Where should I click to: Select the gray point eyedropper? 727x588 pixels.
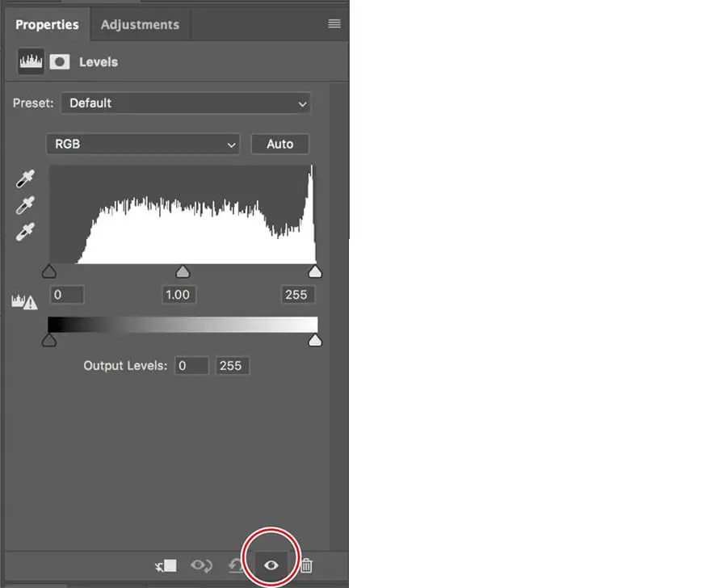pos(25,205)
